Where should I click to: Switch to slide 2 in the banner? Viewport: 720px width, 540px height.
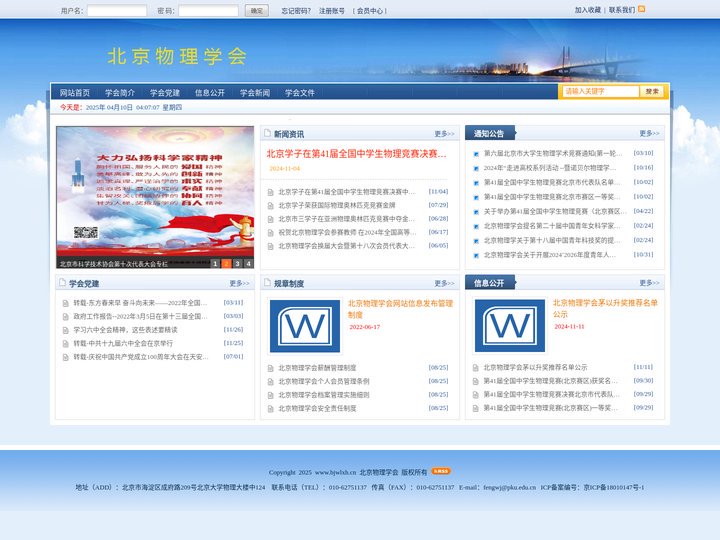pos(226,264)
